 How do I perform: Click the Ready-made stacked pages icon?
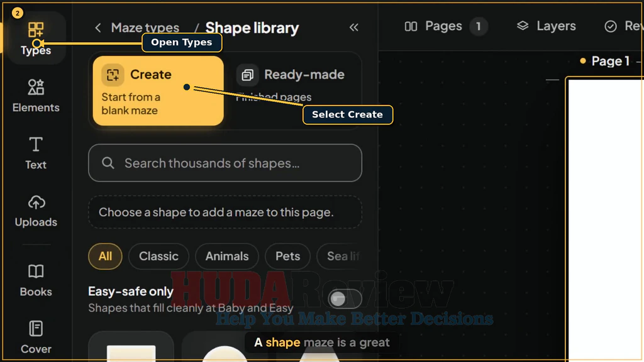[x=247, y=75]
